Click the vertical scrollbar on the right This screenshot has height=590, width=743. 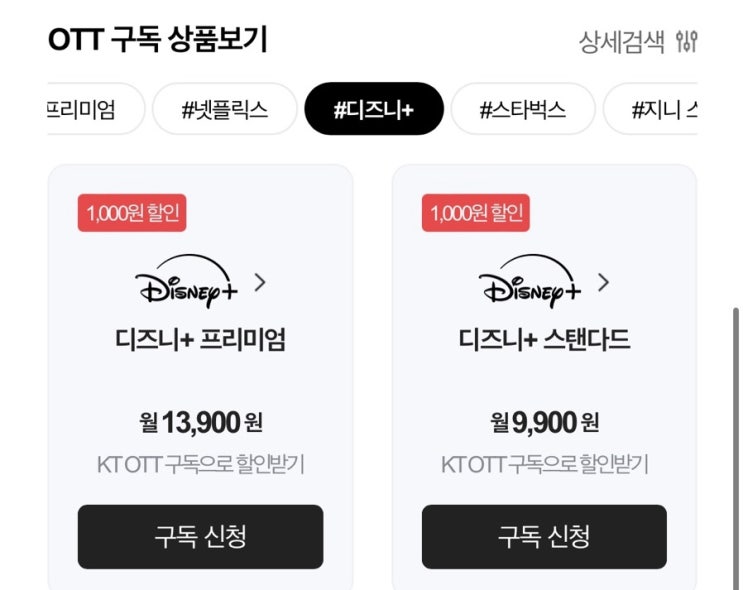(735, 420)
